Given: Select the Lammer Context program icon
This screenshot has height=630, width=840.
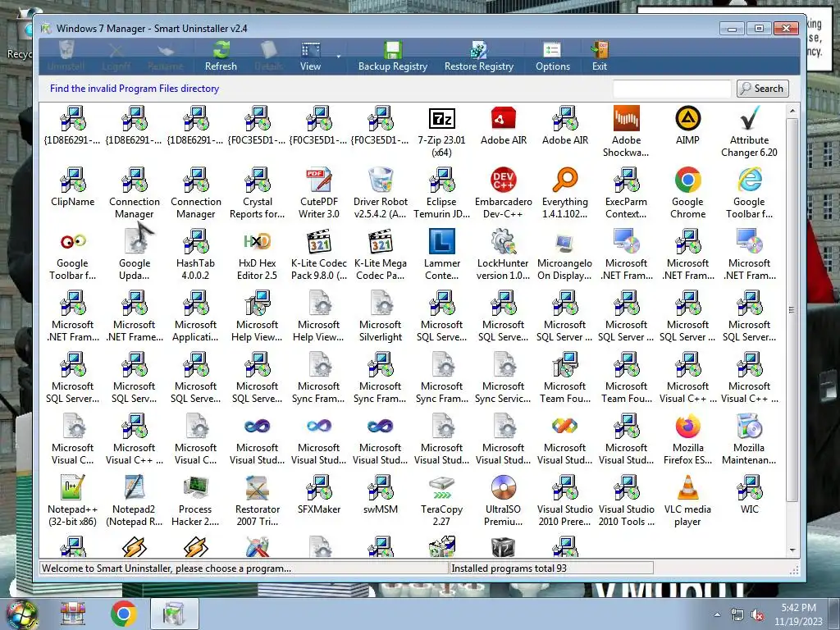Looking at the screenshot, I should point(442,254).
